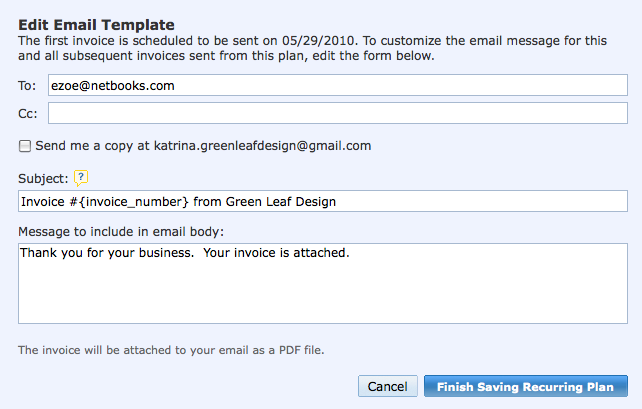Click 'Green Leaf Design' text in subject
Image resolution: width=642 pixels, height=409 pixels.
pos(280,201)
